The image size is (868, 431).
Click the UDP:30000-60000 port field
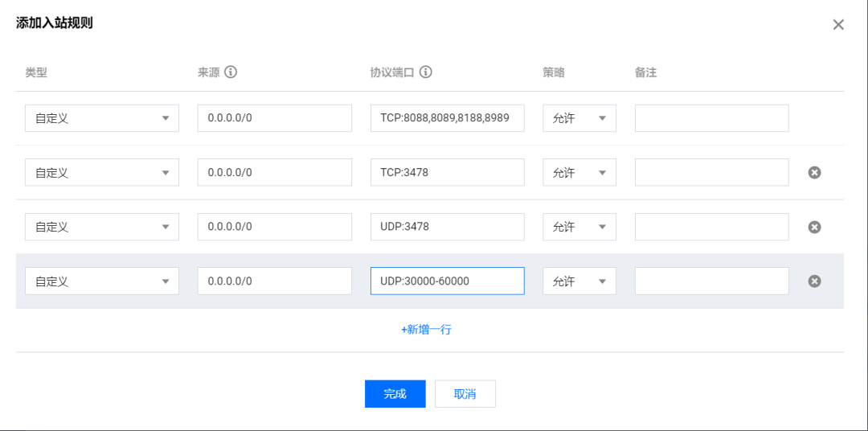(448, 281)
